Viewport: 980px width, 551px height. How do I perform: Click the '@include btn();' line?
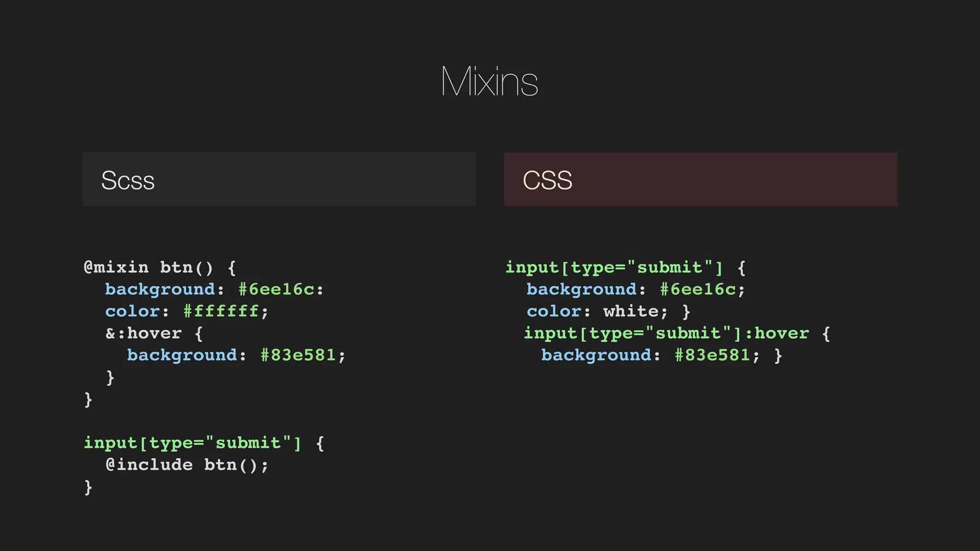(x=187, y=465)
